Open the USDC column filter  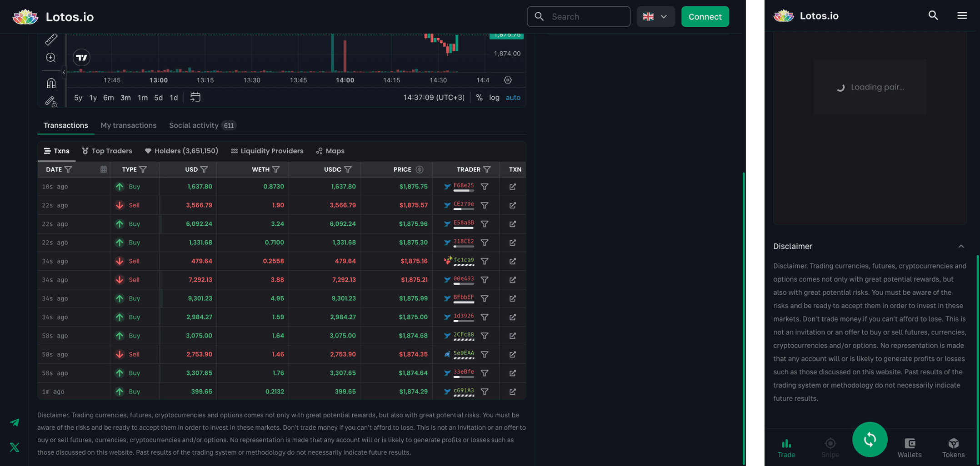point(348,169)
